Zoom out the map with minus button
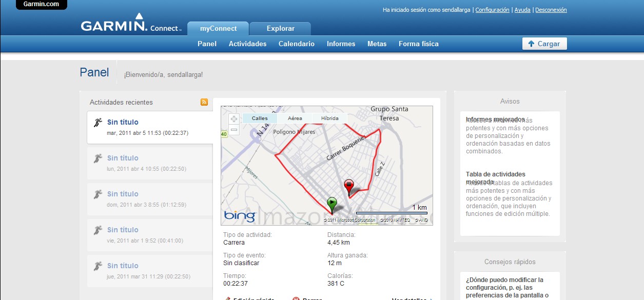The width and height of the screenshot is (644, 300). 234,130
